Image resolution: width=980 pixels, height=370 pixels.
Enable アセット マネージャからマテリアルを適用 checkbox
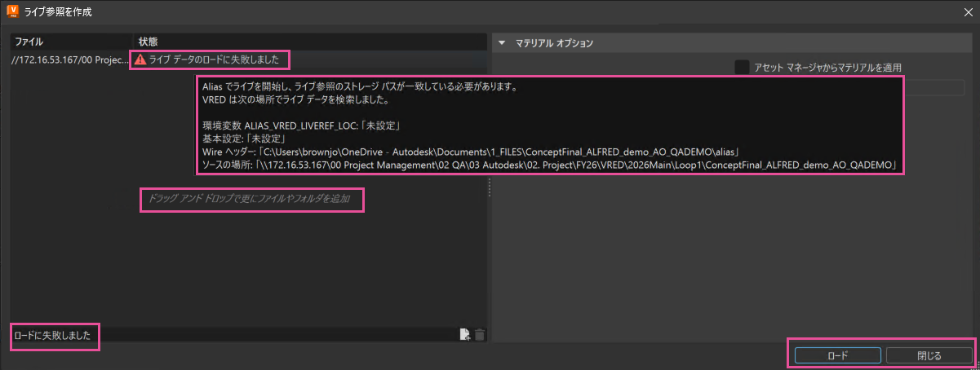point(742,68)
